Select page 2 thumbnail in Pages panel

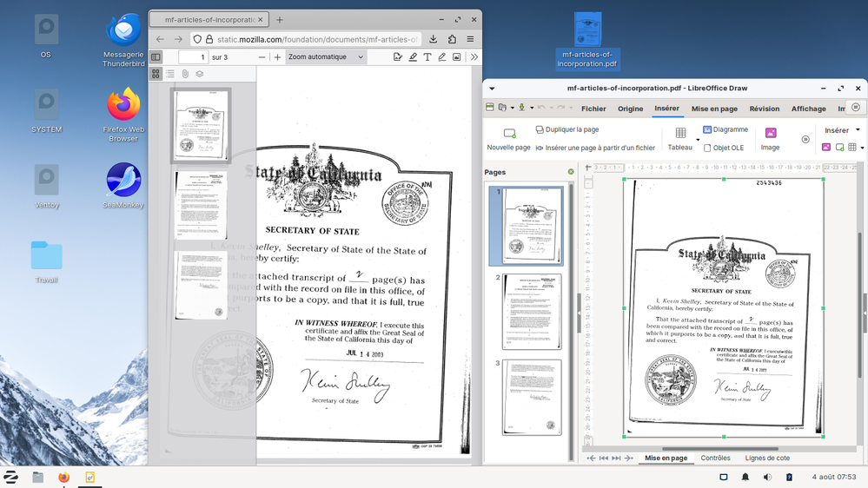pos(532,312)
